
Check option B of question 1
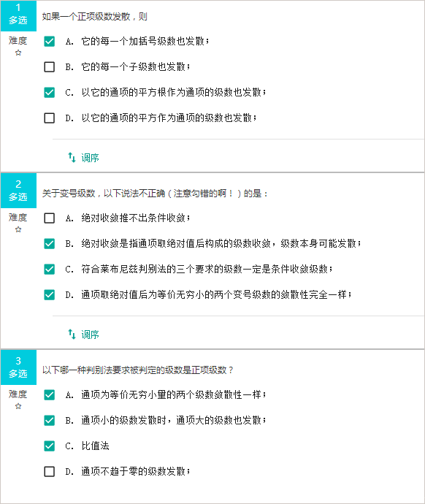point(50,67)
